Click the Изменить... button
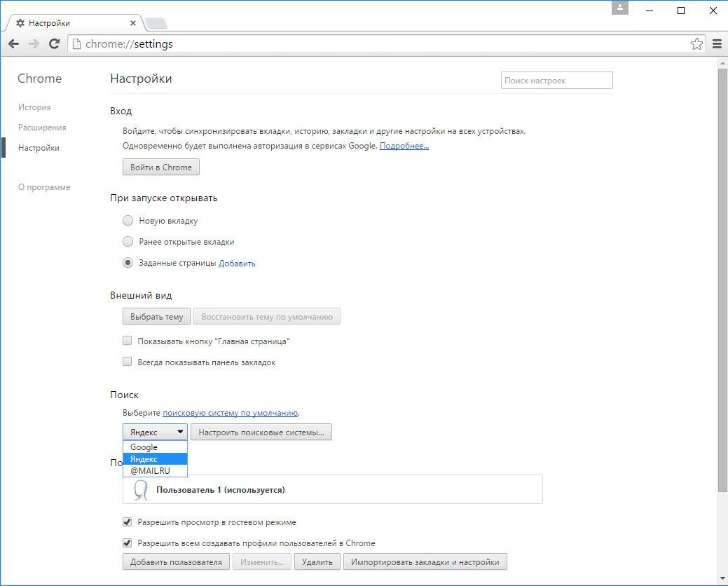Viewport: 728px width, 586px height. (x=262, y=562)
